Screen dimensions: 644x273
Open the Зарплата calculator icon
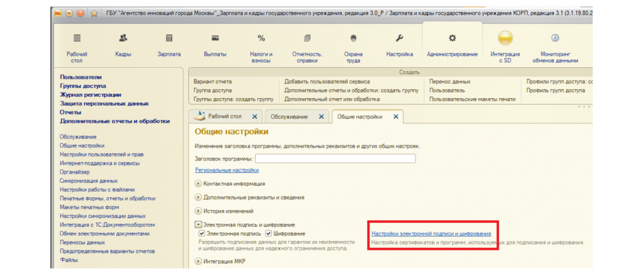(169, 38)
